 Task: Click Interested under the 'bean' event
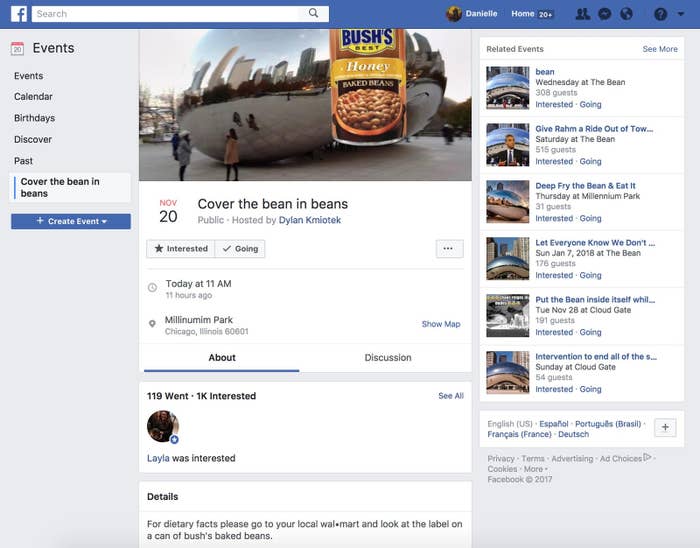pyautogui.click(x=554, y=104)
